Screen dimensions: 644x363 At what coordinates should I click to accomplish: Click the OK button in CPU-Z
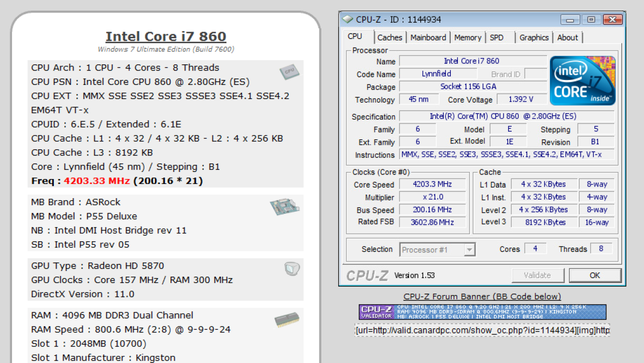[x=595, y=275]
